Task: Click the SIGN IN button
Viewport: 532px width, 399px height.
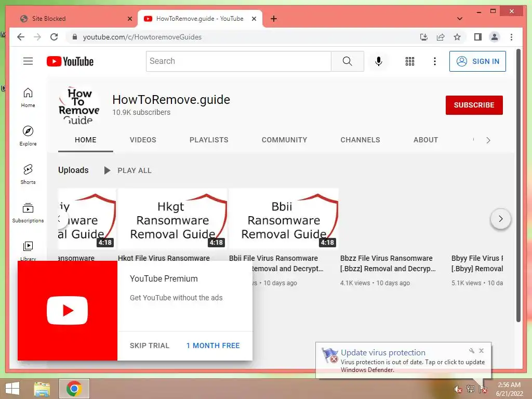Action: click(x=477, y=61)
